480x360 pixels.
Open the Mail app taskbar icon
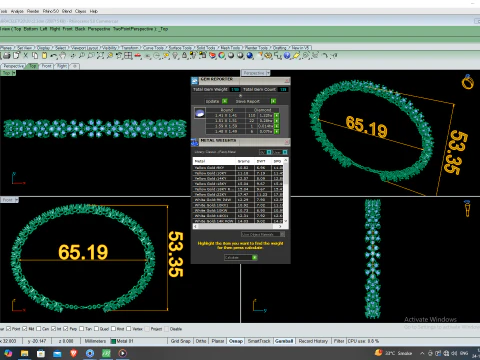pos(57,353)
